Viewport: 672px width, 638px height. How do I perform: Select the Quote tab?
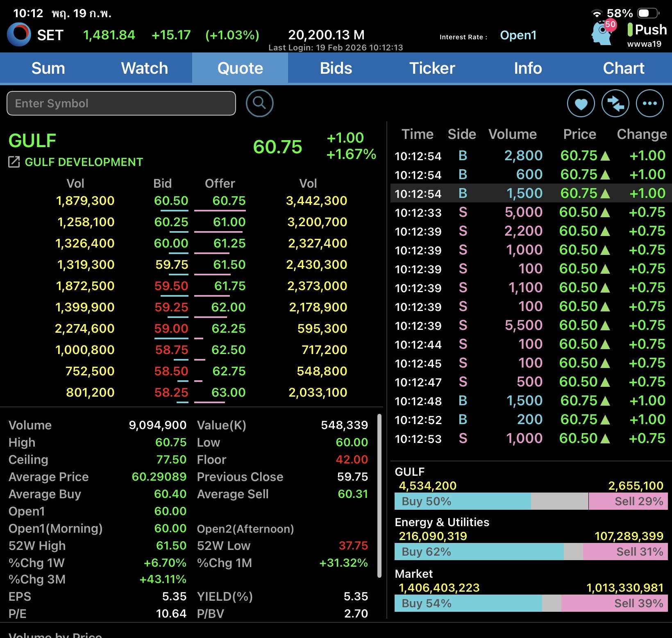point(240,68)
